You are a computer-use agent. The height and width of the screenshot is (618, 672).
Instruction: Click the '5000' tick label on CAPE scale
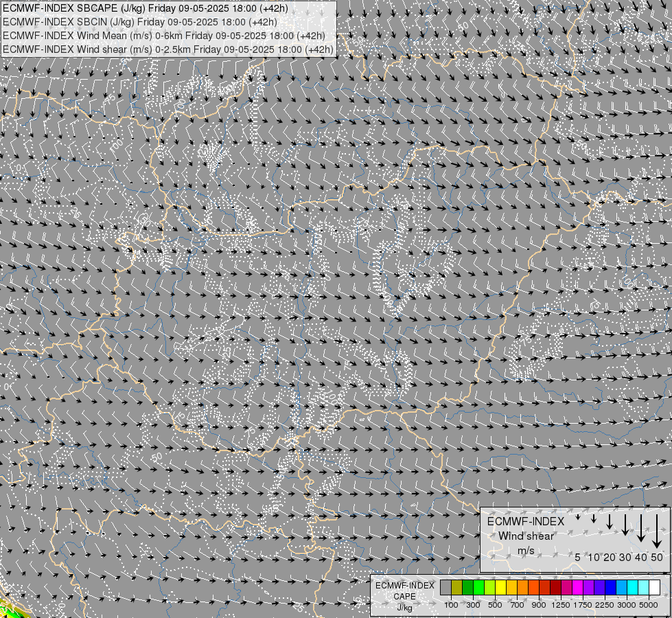click(x=649, y=605)
